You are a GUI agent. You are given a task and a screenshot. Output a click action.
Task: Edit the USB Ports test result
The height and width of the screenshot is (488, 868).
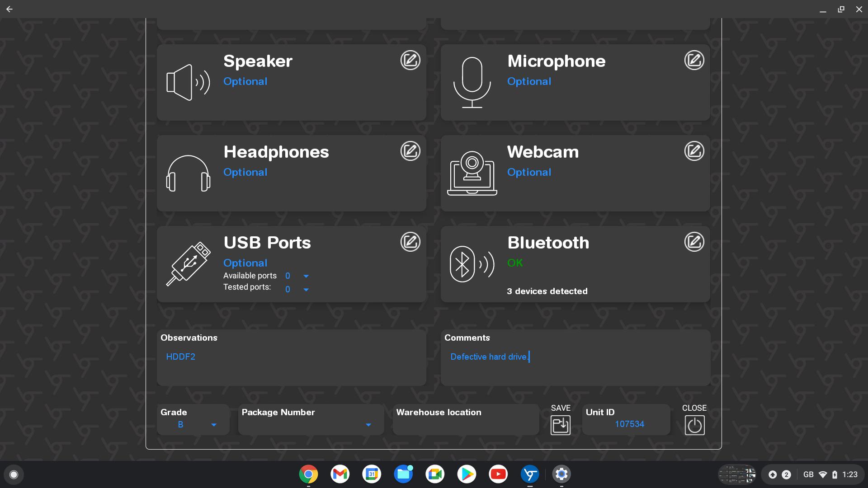click(410, 242)
